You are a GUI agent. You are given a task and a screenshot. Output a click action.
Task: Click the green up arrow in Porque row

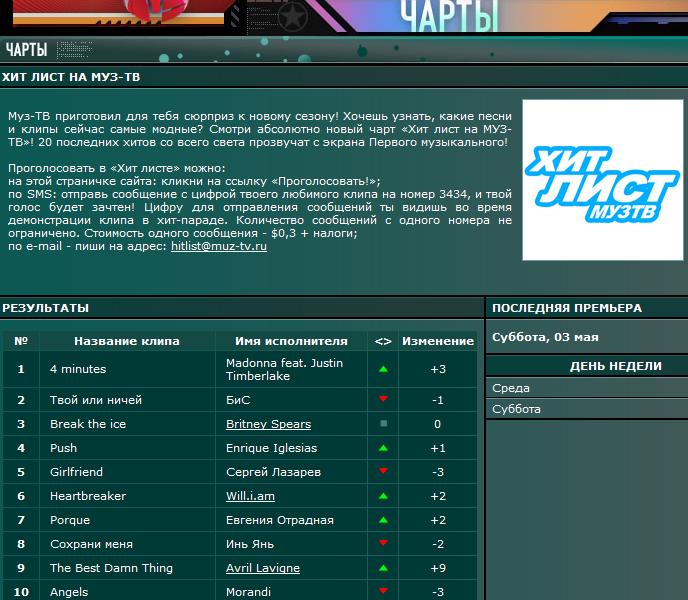pos(383,520)
